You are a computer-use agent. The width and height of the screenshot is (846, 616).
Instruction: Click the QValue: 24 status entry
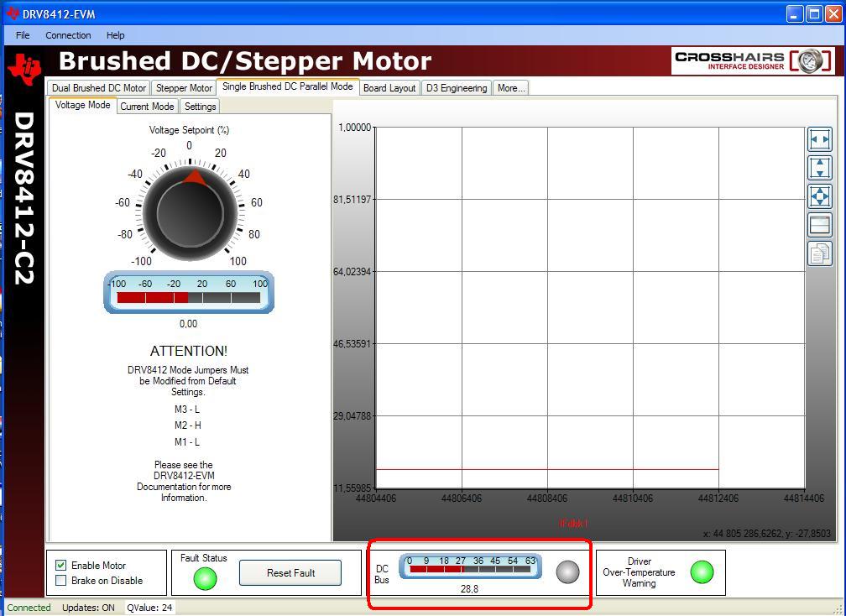pyautogui.click(x=149, y=608)
